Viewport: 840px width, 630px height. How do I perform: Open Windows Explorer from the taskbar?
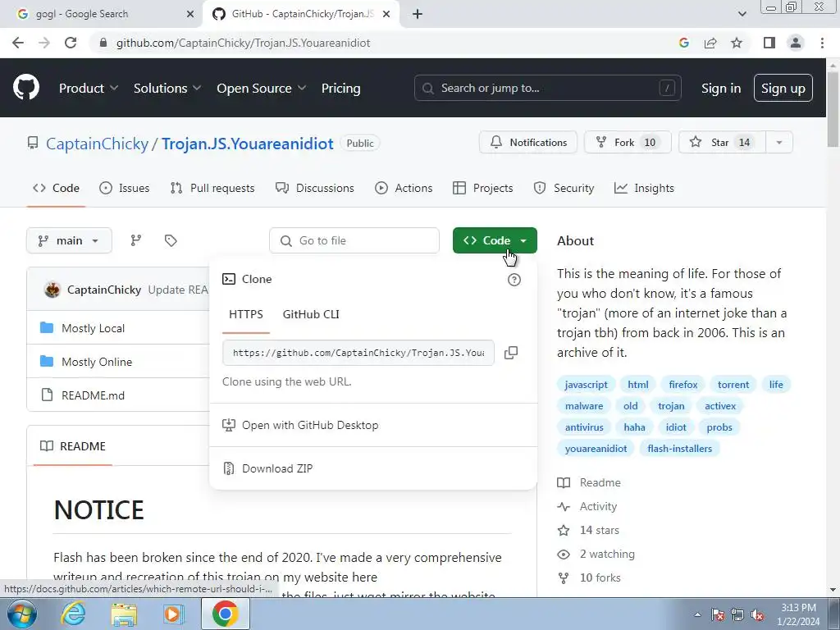pos(124,614)
